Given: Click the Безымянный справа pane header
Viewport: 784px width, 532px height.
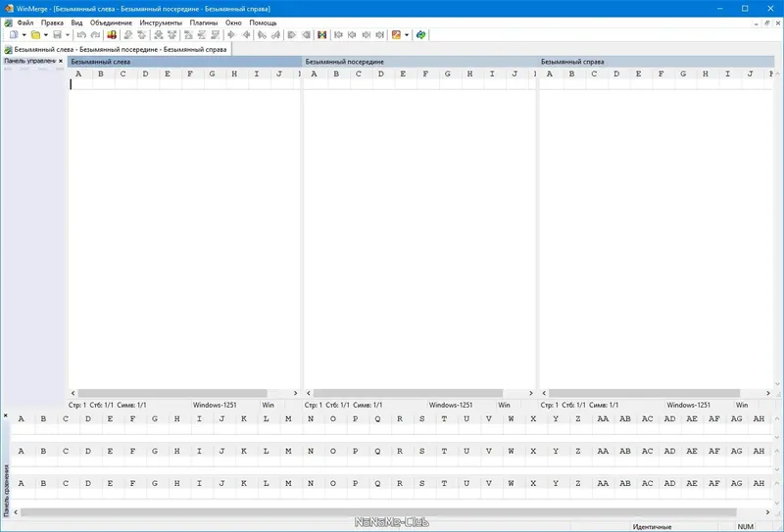Looking at the screenshot, I should pyautogui.click(x=657, y=62).
